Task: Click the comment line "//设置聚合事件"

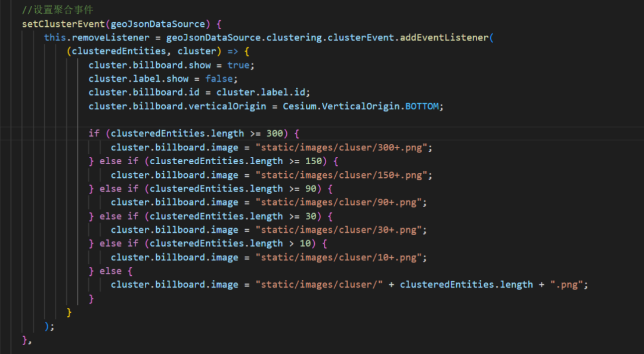Action: 57,10
